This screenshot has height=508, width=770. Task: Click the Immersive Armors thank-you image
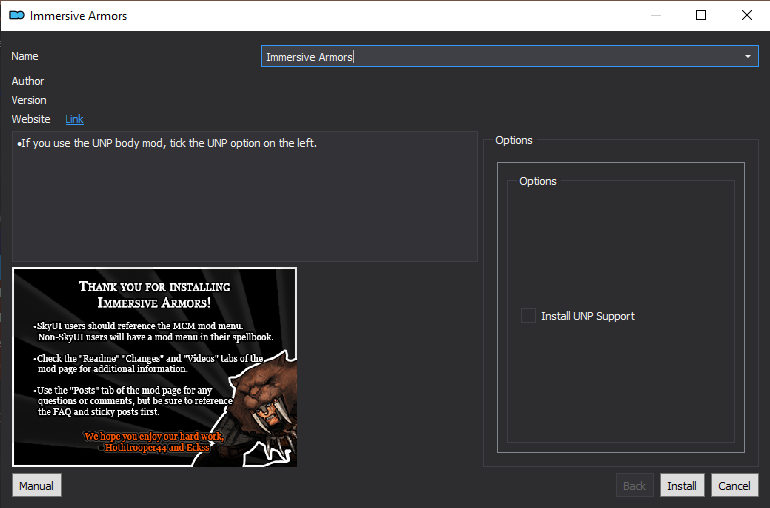tap(155, 367)
